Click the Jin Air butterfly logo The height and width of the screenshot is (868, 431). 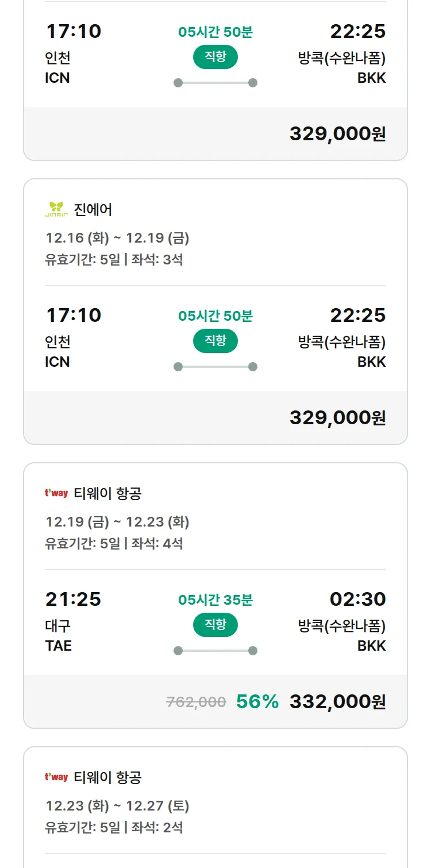(x=56, y=209)
